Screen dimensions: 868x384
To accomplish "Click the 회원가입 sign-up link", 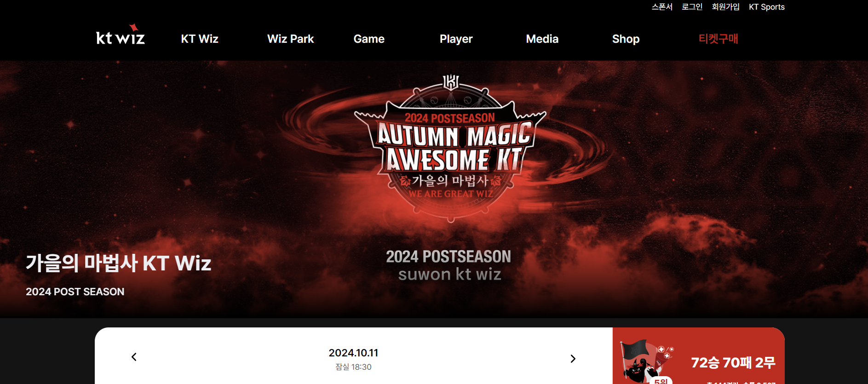I will pos(725,7).
